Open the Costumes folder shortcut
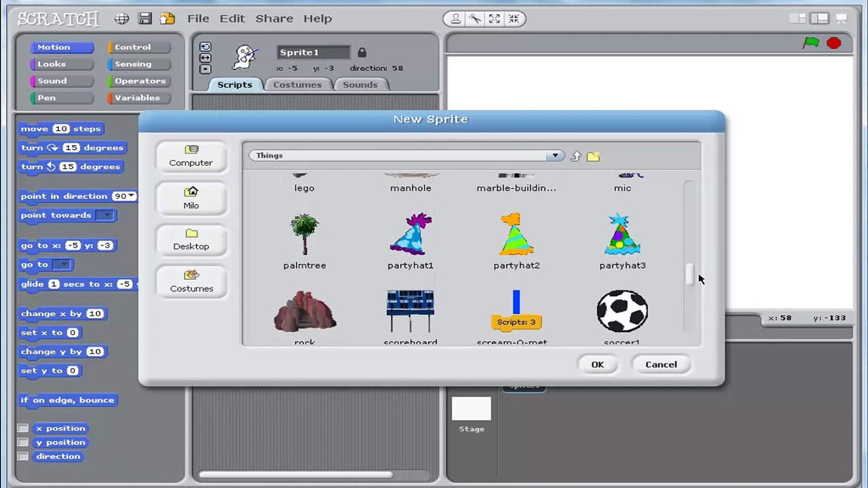The width and height of the screenshot is (868, 488). (191, 282)
